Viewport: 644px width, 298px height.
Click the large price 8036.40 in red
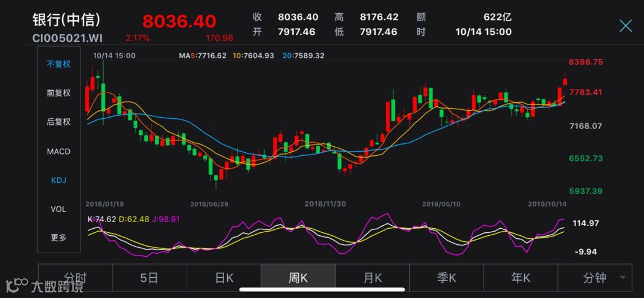(179, 21)
